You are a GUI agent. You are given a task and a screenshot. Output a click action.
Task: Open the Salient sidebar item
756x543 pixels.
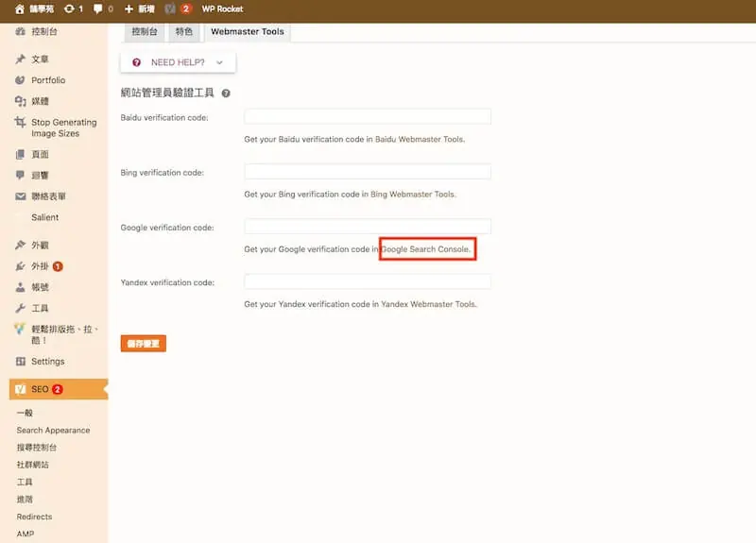tap(44, 217)
